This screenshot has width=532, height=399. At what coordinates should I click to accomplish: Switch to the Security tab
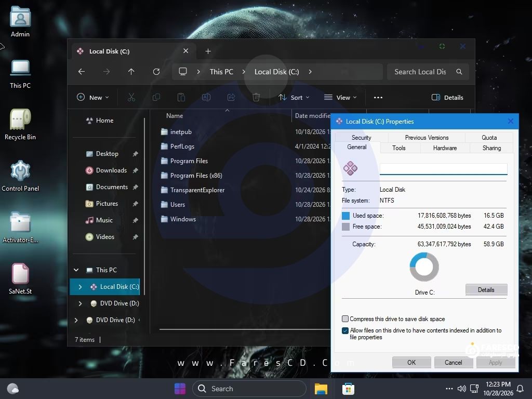(362, 137)
